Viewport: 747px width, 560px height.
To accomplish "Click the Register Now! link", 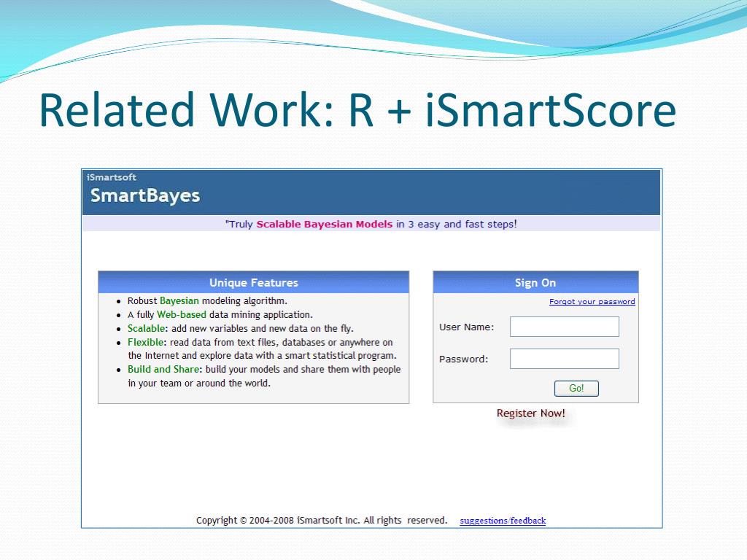I will click(x=531, y=413).
